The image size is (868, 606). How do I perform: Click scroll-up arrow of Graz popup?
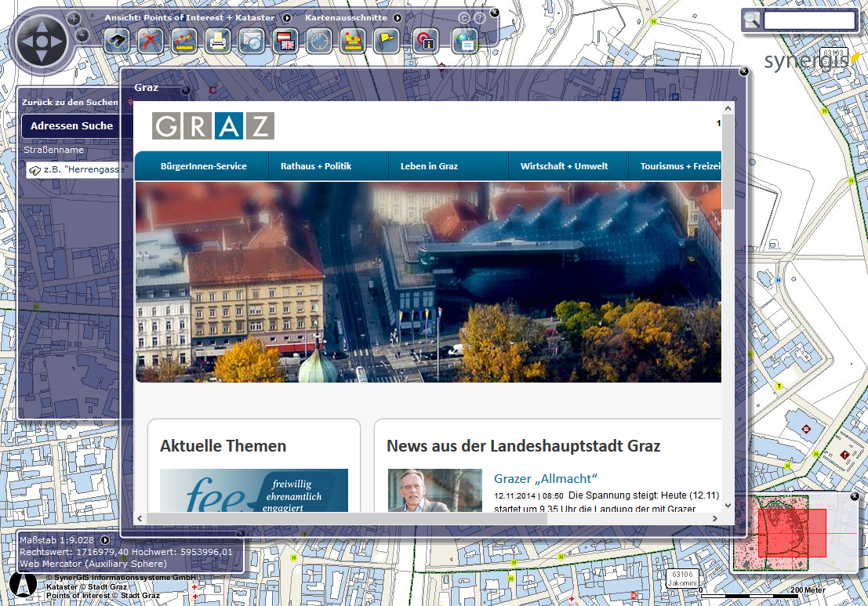[x=728, y=108]
